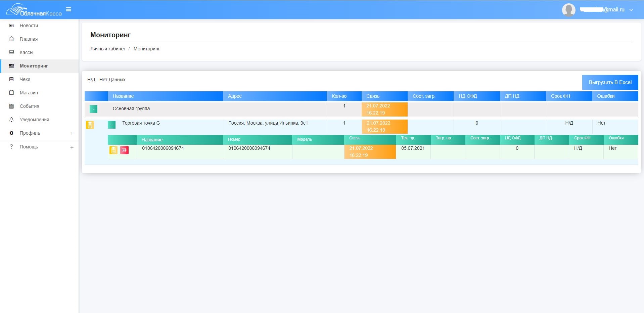
Task: Click the Новости newspaper icon in the sidebar
Action: 11,26
